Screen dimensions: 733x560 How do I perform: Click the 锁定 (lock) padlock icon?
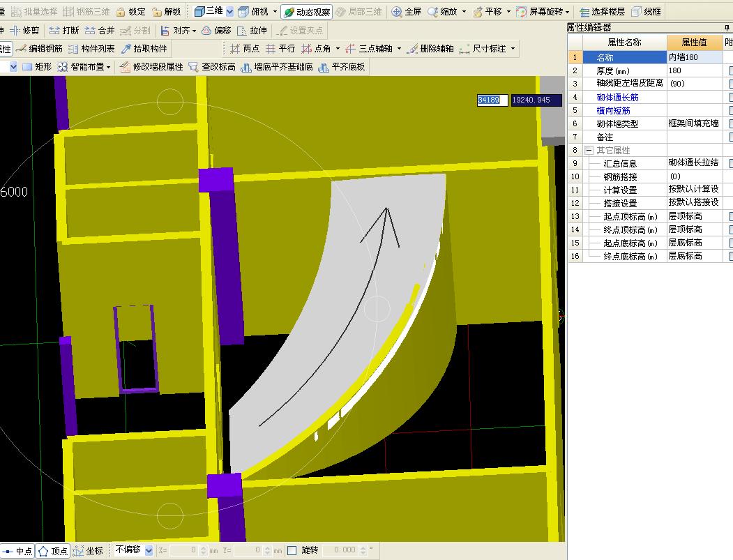tap(121, 12)
